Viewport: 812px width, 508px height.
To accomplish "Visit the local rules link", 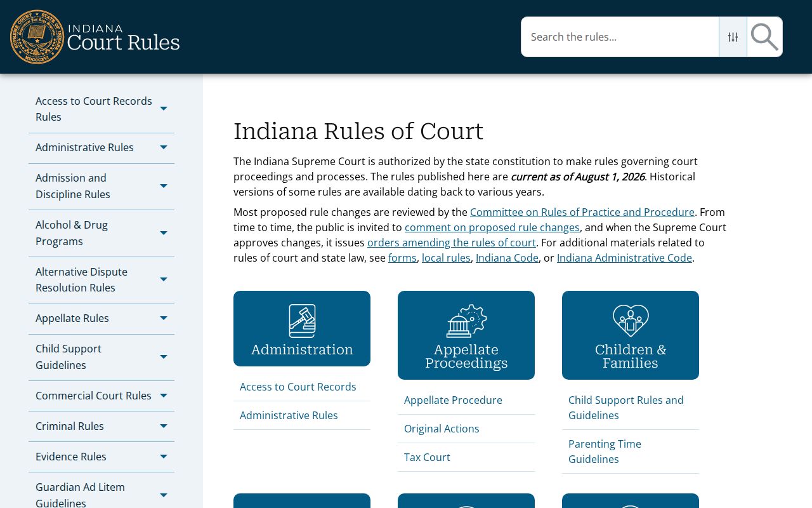I will 446,258.
